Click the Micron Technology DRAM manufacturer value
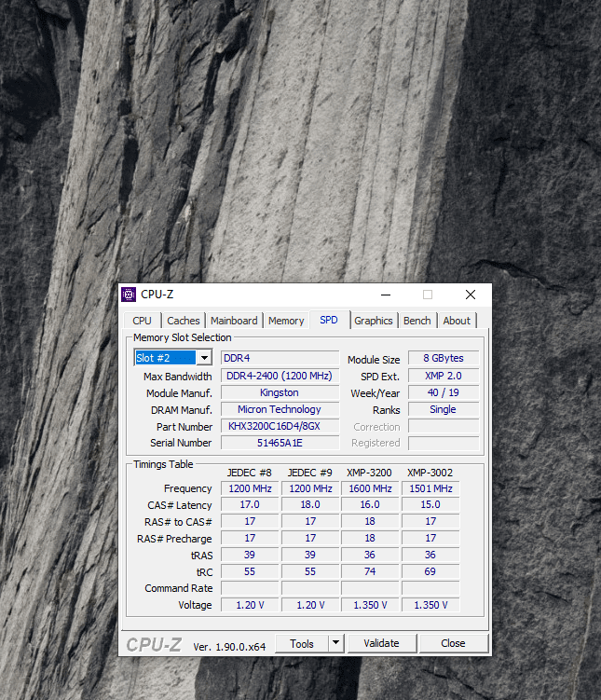 click(x=280, y=409)
